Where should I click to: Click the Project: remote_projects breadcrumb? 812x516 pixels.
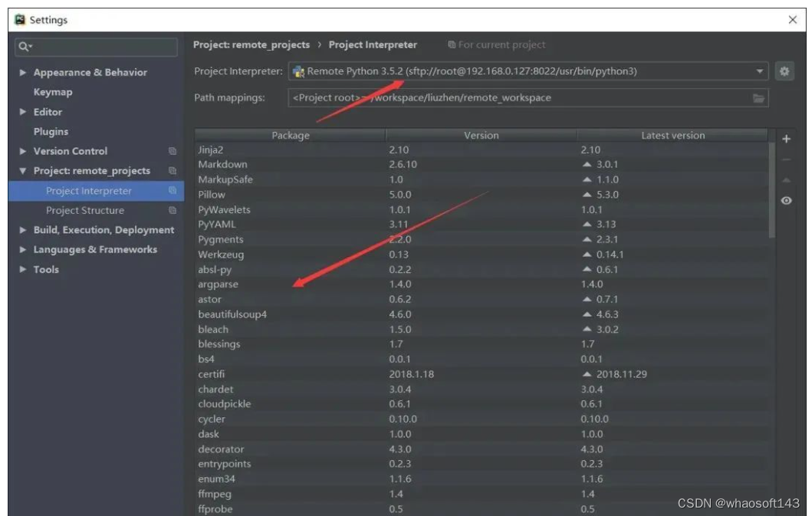[x=251, y=44]
